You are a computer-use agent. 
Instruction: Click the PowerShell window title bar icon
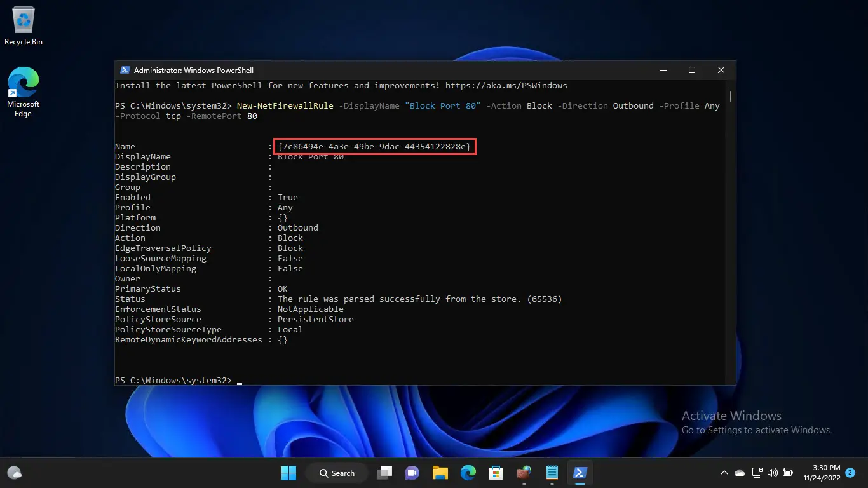point(124,71)
